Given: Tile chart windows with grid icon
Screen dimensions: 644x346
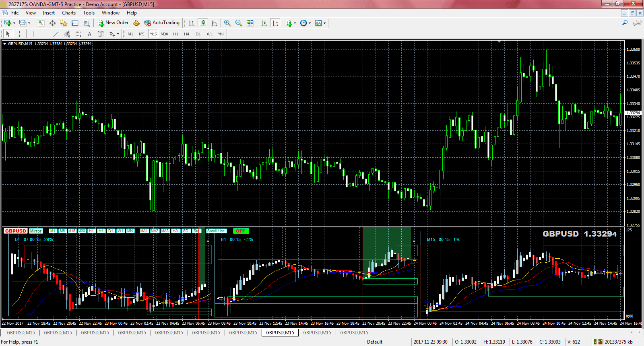Looking at the screenshot, I should tap(250, 23).
